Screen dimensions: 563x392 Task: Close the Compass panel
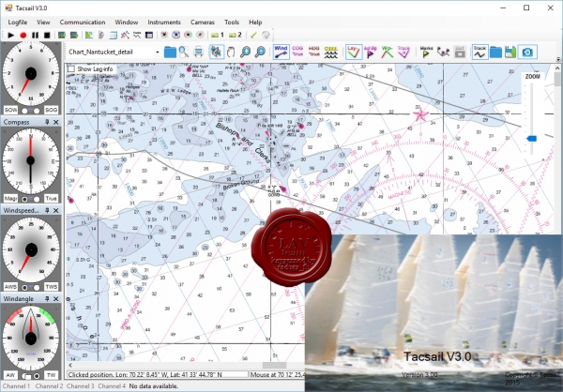56,122
